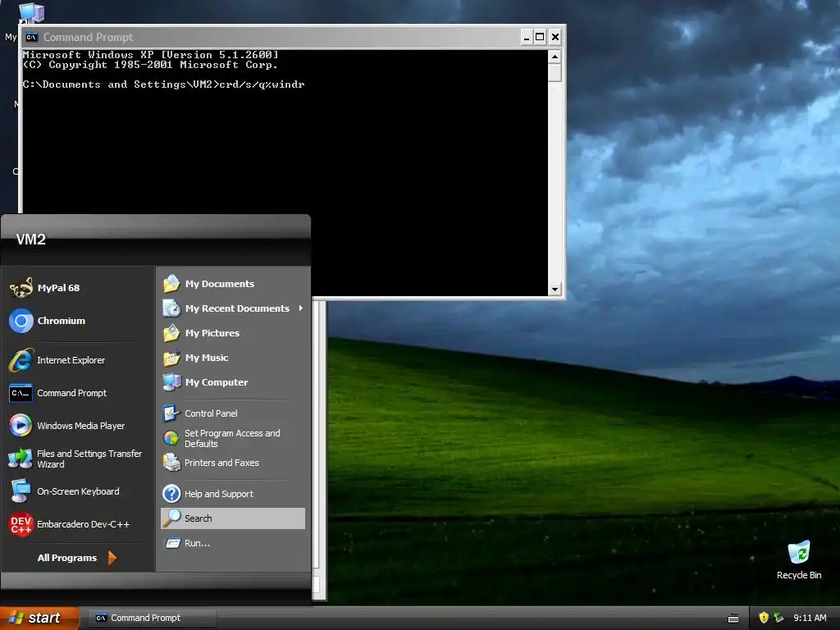Click Microsoft Windows XP version line
Screen dimensions: 840x630
(x=151, y=55)
